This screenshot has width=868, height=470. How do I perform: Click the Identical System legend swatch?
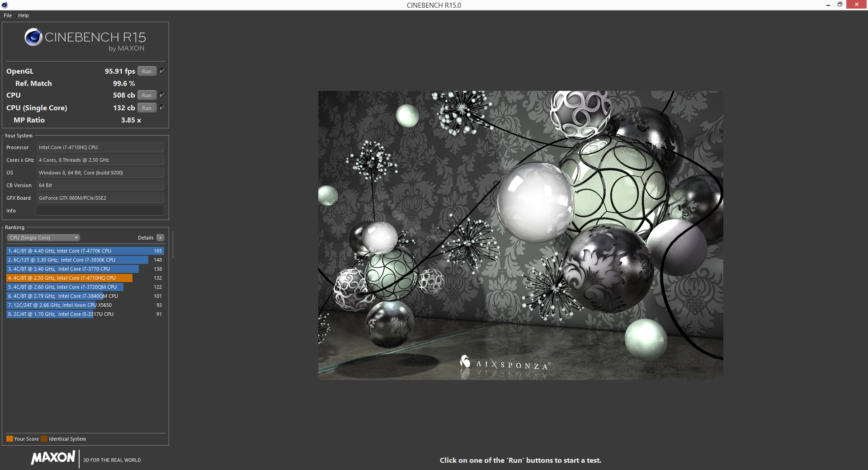pos(44,438)
